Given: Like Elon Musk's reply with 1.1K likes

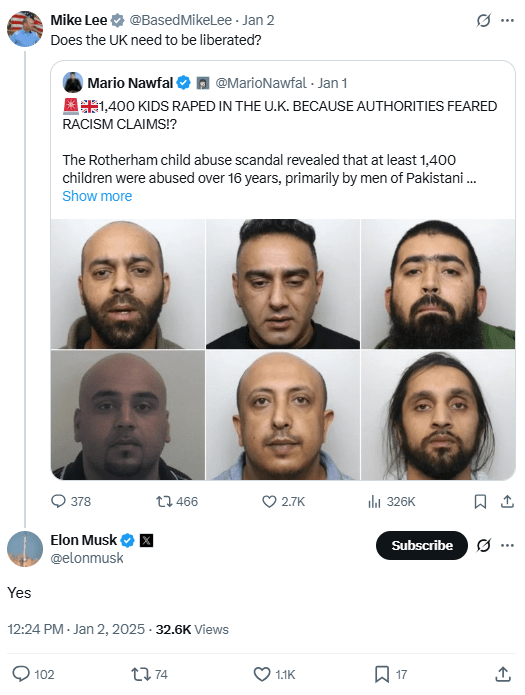Looking at the screenshot, I should pyautogui.click(x=262, y=674).
